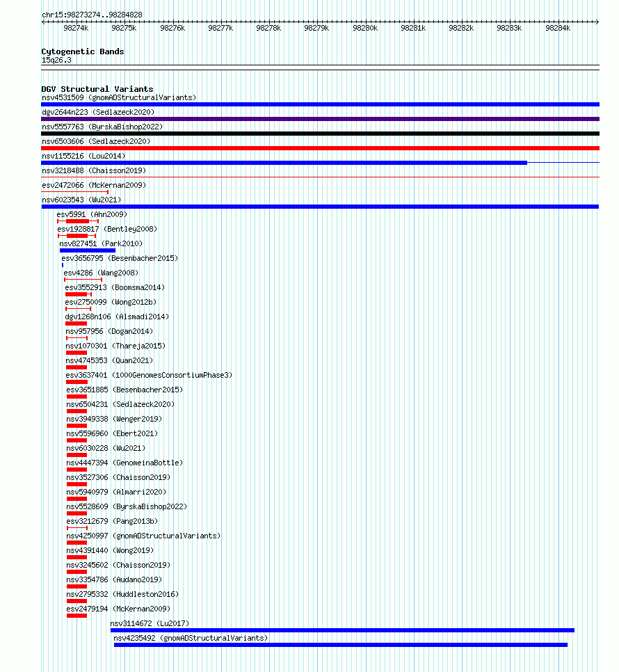
Task: Click esv3651885 (Besenbacher2015) label
Action: 124,390
